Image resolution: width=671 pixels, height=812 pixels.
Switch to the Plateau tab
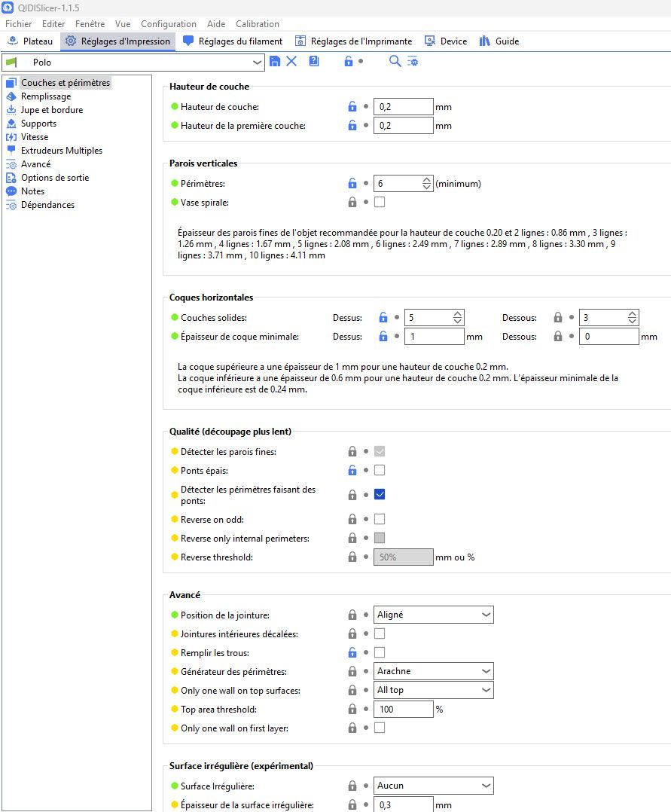coord(31,41)
